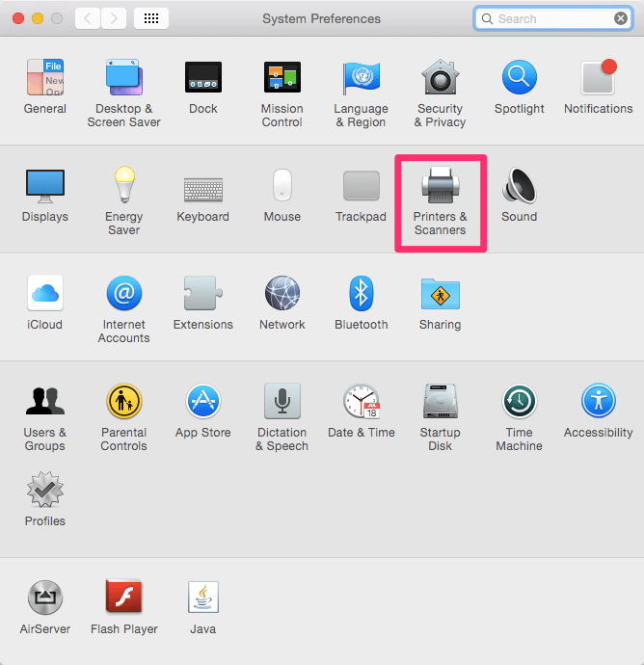Open Dictation & Speech preferences

click(x=282, y=403)
